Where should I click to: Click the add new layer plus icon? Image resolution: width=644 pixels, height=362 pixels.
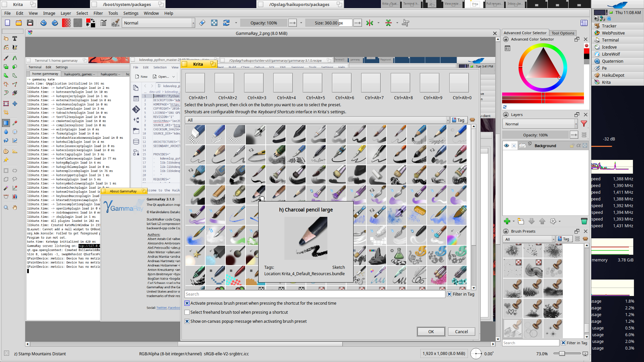(x=507, y=221)
